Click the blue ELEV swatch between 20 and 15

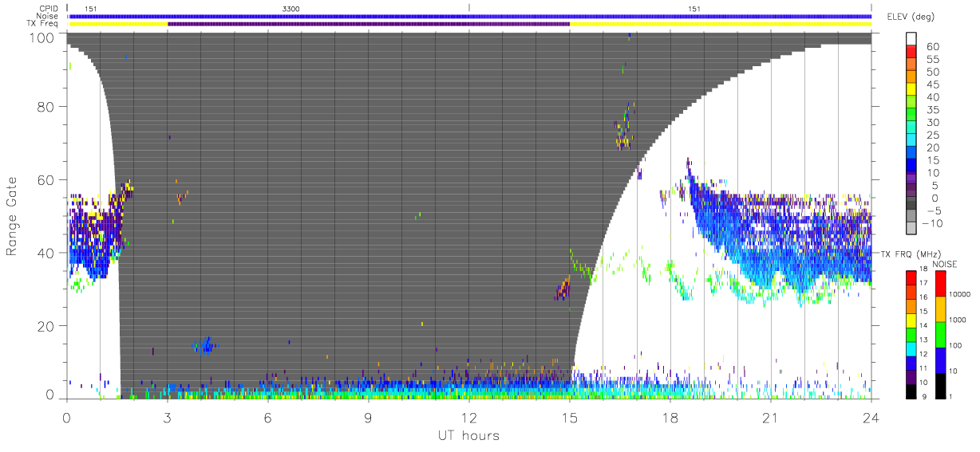click(912, 154)
